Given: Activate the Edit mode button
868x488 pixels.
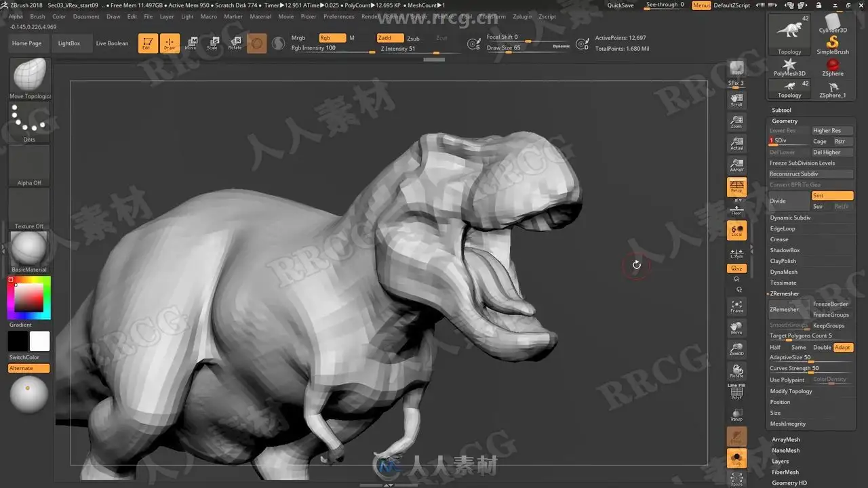Looking at the screenshot, I should 148,43.
